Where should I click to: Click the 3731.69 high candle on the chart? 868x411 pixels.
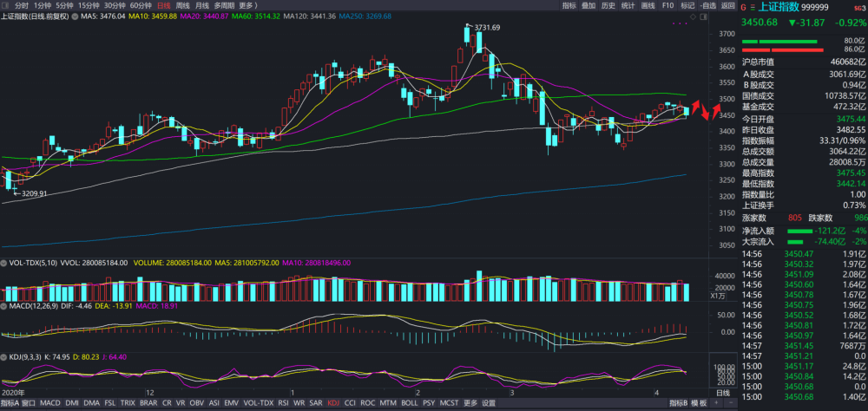(x=467, y=35)
